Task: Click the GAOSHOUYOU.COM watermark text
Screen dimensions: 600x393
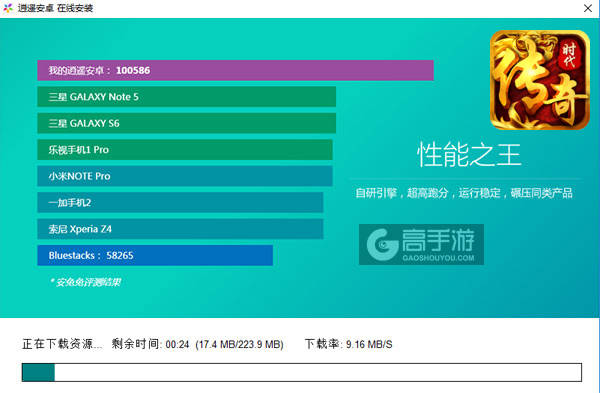Action: pyautogui.click(x=438, y=258)
